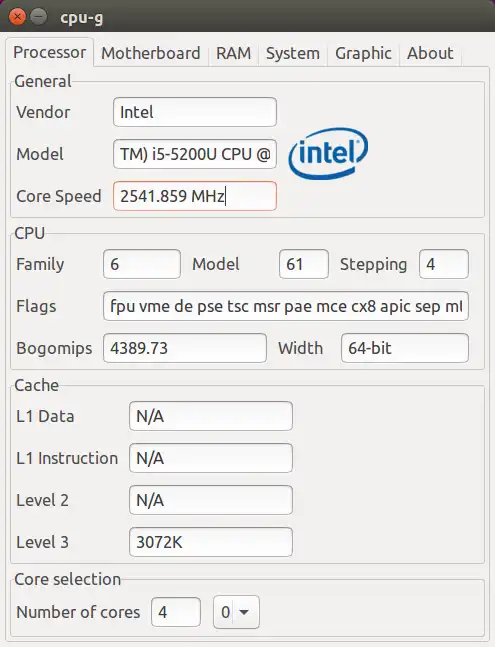The height and width of the screenshot is (647, 495).
Task: Open the RAM tab
Action: pos(233,53)
